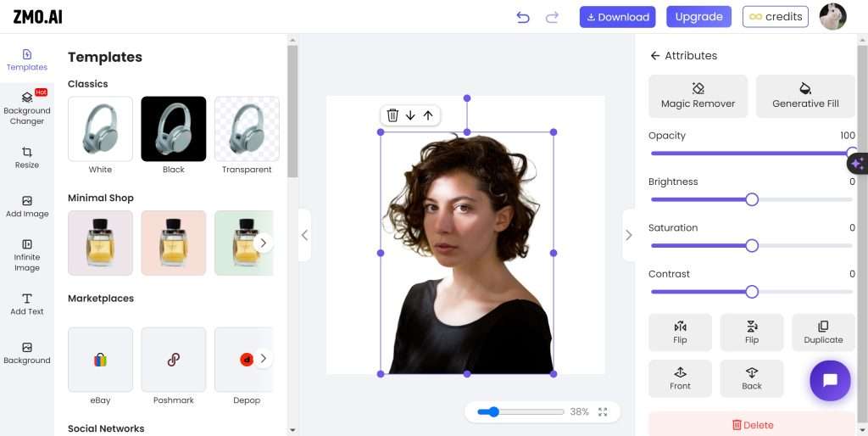Select the eBay marketplace template

100,360
